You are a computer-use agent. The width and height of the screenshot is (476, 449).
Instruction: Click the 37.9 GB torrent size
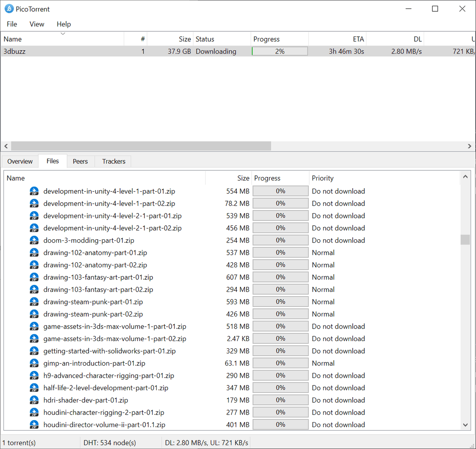coord(179,51)
